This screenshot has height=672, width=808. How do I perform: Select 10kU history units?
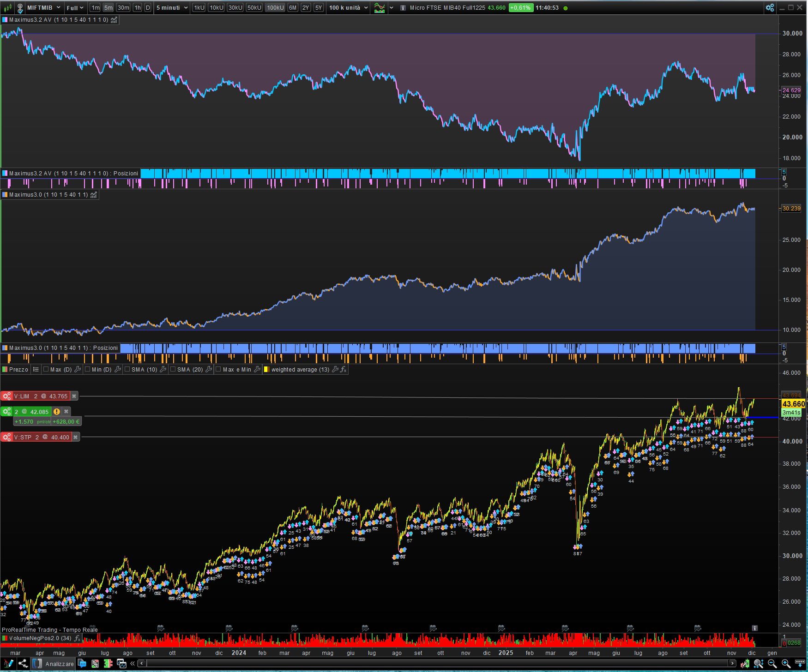tap(216, 8)
